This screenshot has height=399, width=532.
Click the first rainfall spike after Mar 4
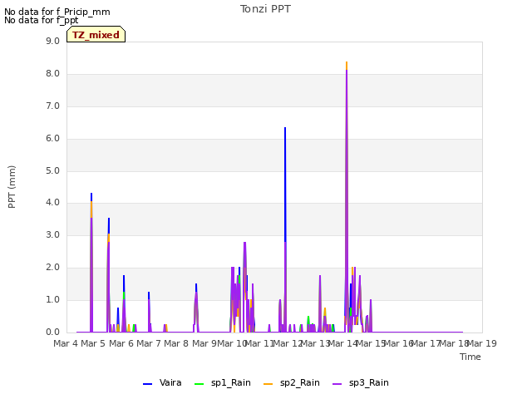click(91, 264)
